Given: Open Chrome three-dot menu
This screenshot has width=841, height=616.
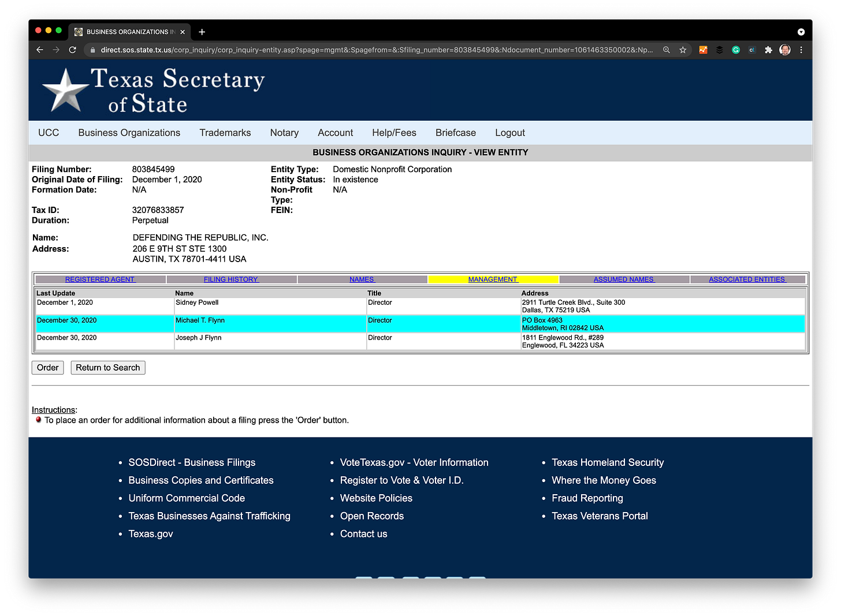Looking at the screenshot, I should click(x=801, y=50).
